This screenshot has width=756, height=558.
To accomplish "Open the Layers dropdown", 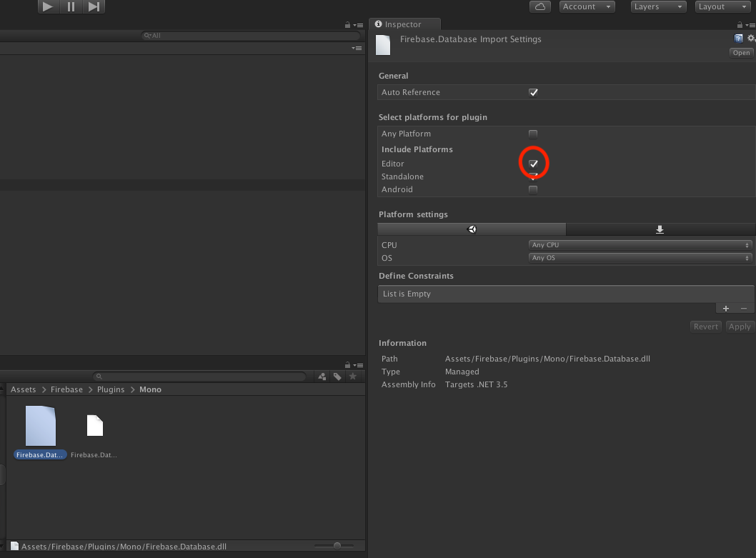I will [x=658, y=6].
